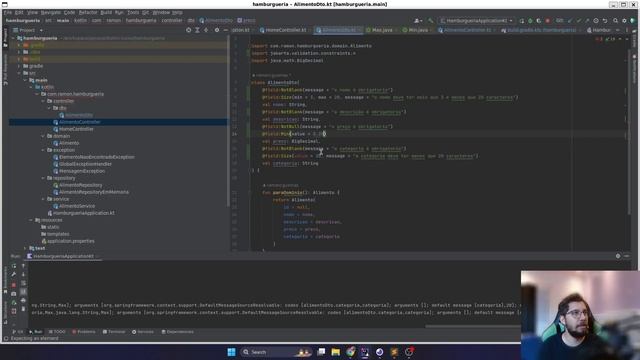
Task: Expand the gradle folder in the project tree
Action: click(x=19, y=66)
